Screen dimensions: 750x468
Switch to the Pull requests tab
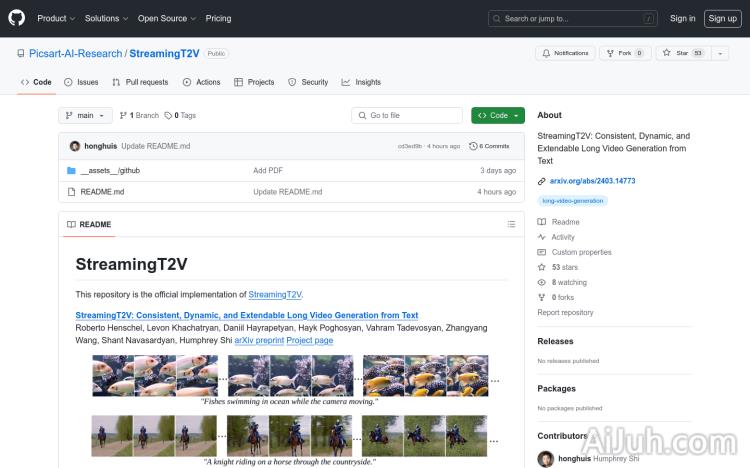click(140, 82)
